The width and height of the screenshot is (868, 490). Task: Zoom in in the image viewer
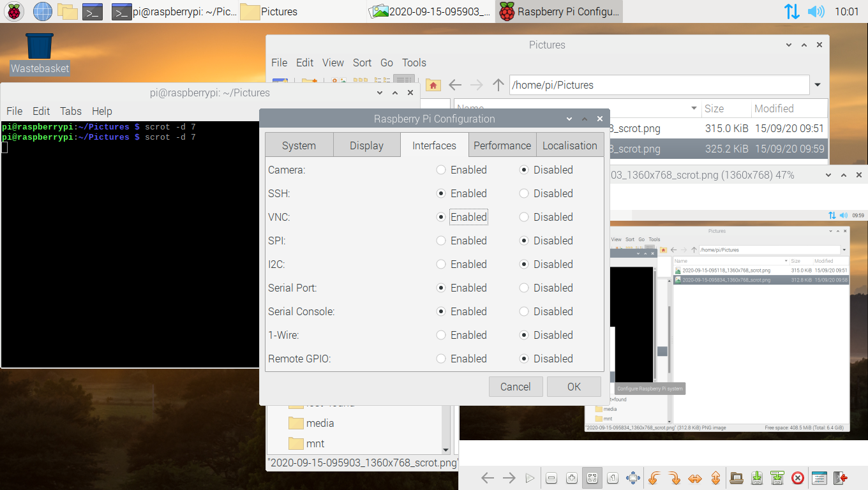[x=572, y=478]
